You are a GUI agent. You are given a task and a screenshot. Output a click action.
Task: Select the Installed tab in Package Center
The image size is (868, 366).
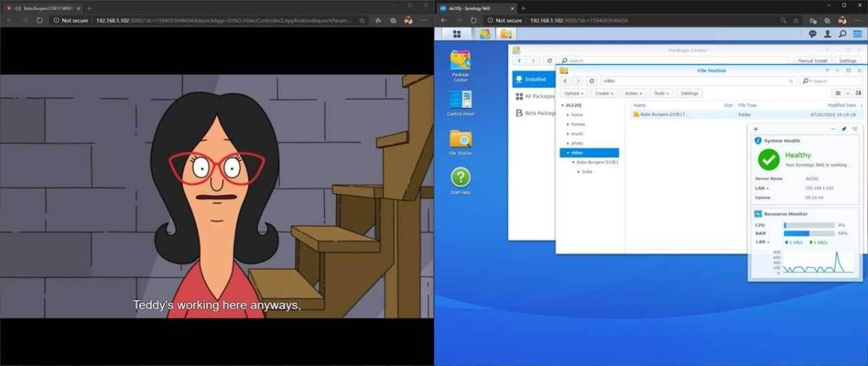pos(533,79)
